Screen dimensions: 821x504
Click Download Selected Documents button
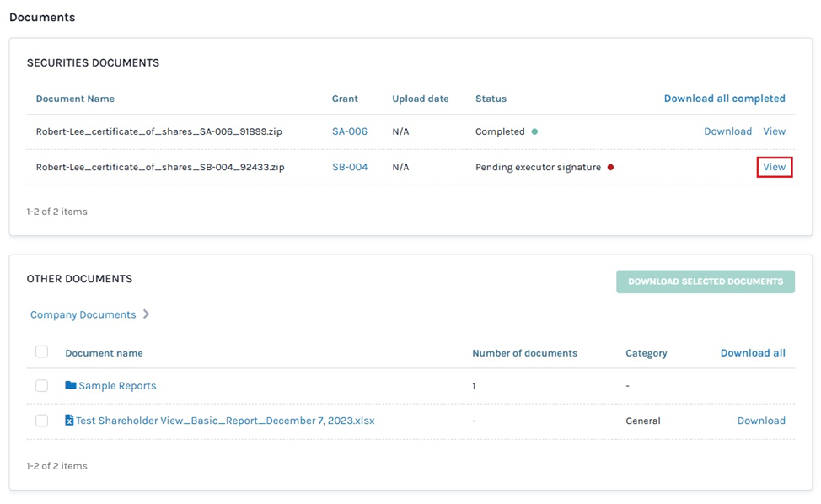tap(705, 281)
